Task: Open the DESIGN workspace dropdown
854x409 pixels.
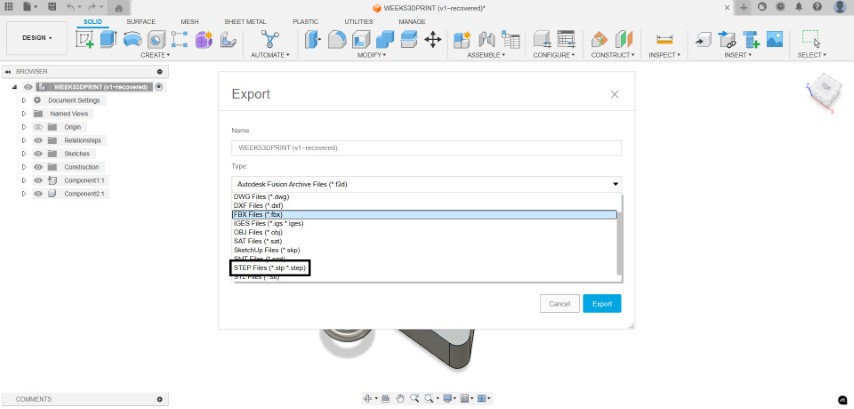Action: click(37, 38)
